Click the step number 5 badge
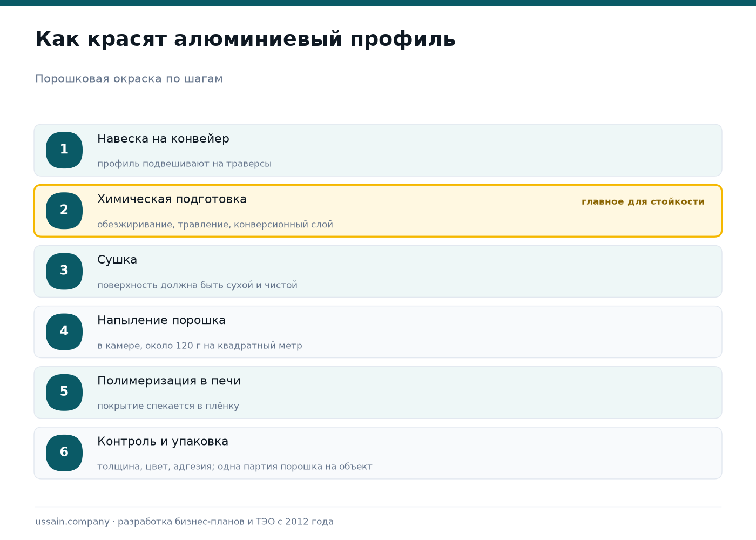The height and width of the screenshot is (540, 756). [64, 392]
